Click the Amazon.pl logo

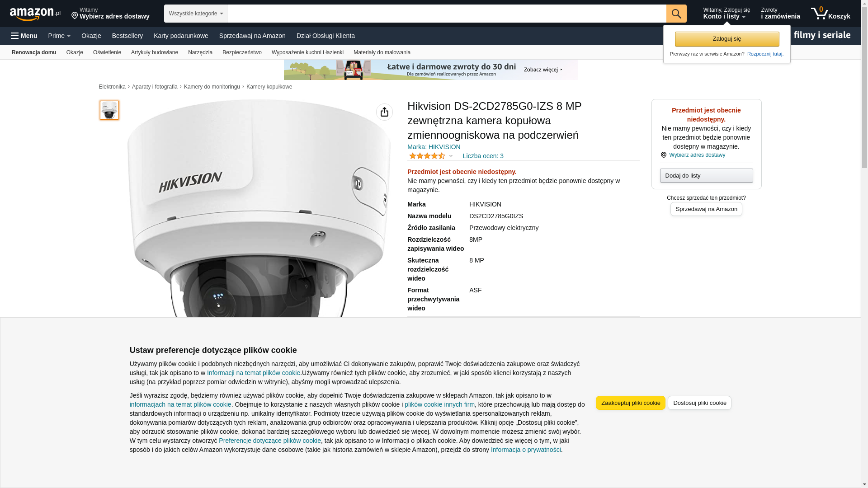[x=35, y=14]
